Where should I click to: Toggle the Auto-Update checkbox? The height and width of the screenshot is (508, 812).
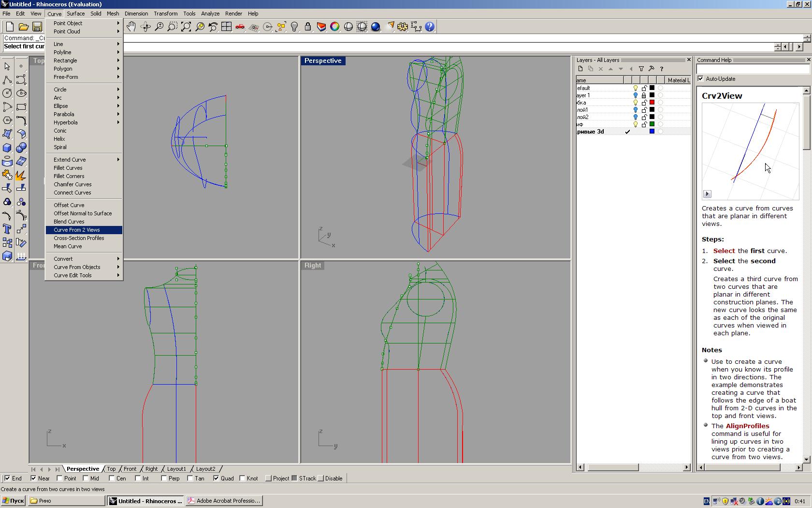701,79
